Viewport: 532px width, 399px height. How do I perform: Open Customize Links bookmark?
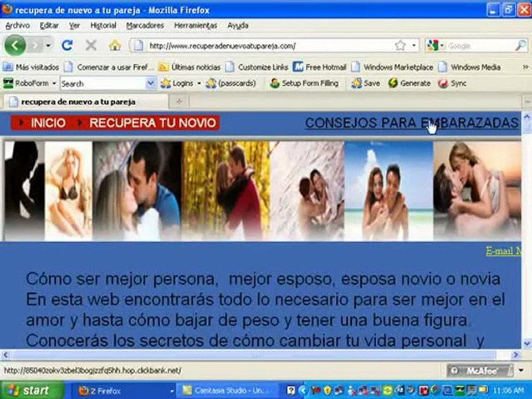[x=257, y=67]
